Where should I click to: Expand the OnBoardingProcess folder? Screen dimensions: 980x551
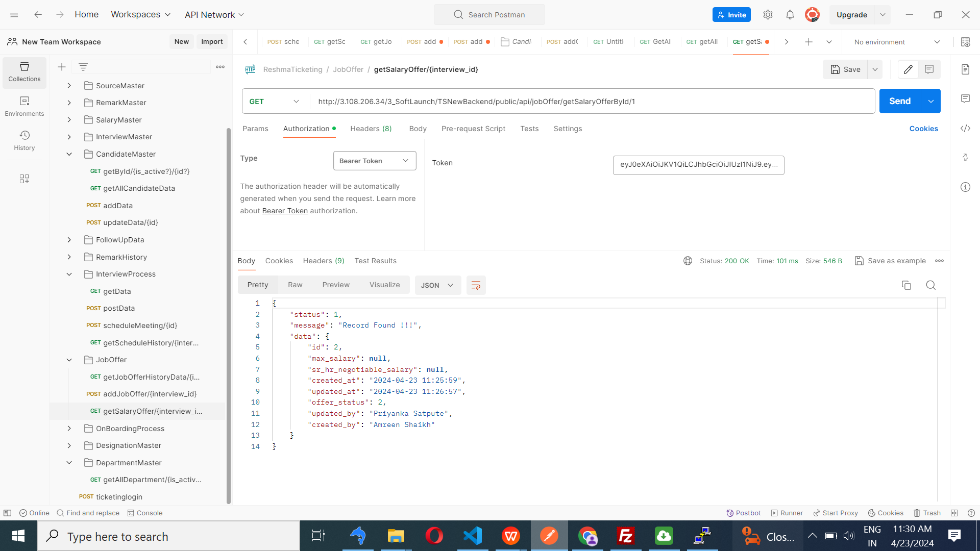(69, 429)
